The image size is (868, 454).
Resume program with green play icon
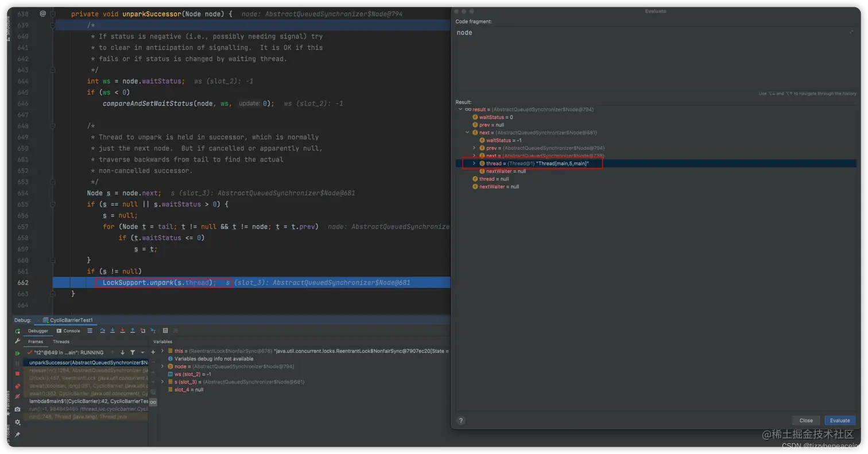click(x=17, y=353)
